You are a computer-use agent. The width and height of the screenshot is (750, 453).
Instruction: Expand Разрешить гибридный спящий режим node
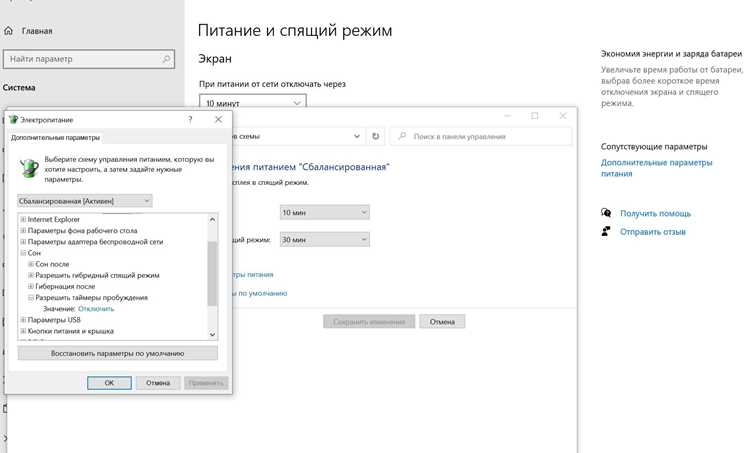pyautogui.click(x=31, y=275)
